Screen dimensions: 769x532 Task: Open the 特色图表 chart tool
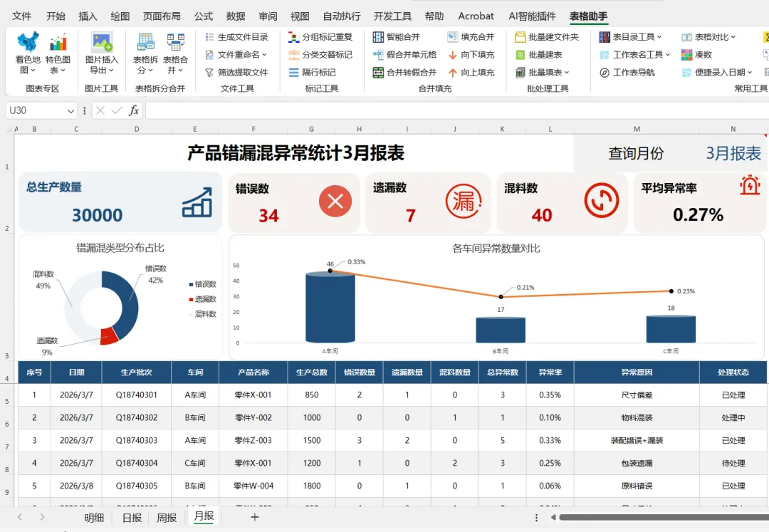(58, 53)
